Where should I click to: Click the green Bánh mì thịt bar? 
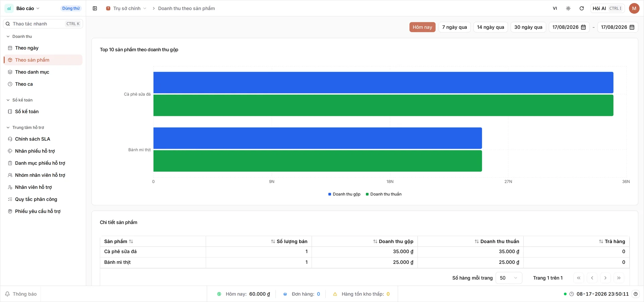(x=318, y=161)
